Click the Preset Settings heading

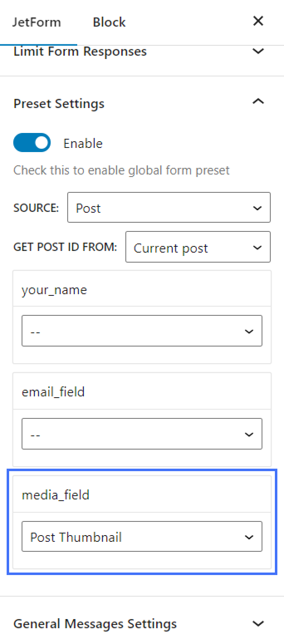coord(59,103)
